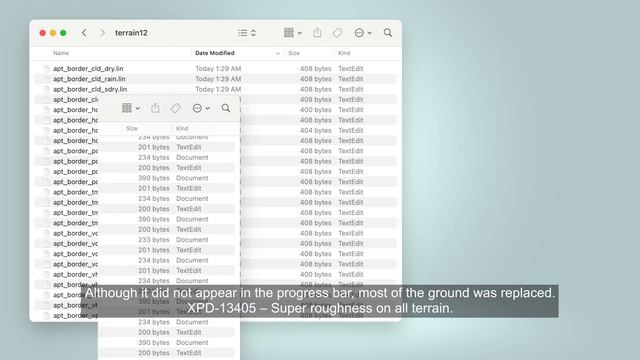The height and width of the screenshot is (360, 640).
Task: Select file apt_border_cld_dry.lin
Action: pyautogui.click(x=88, y=69)
